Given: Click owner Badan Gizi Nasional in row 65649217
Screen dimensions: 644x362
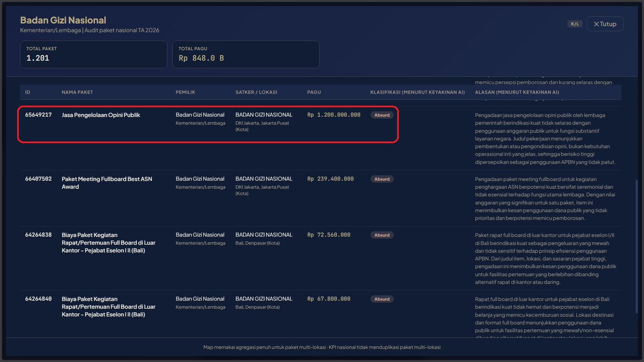Looking at the screenshot, I should tap(200, 115).
